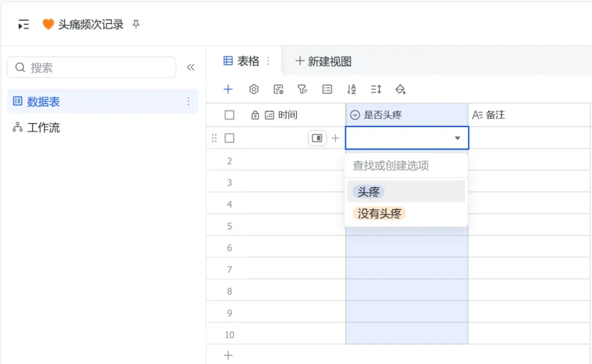Screen dimensions: 592x364
Task: Expand the first record with the panel icon
Action: [317, 138]
